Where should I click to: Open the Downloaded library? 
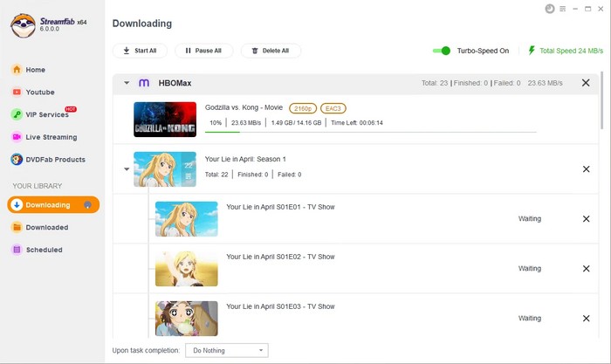click(40, 227)
